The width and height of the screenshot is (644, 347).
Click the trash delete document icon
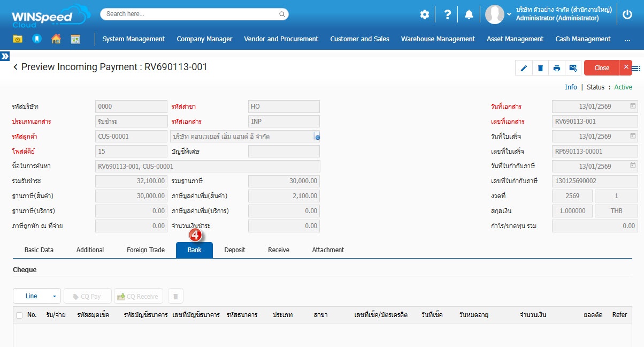point(540,68)
